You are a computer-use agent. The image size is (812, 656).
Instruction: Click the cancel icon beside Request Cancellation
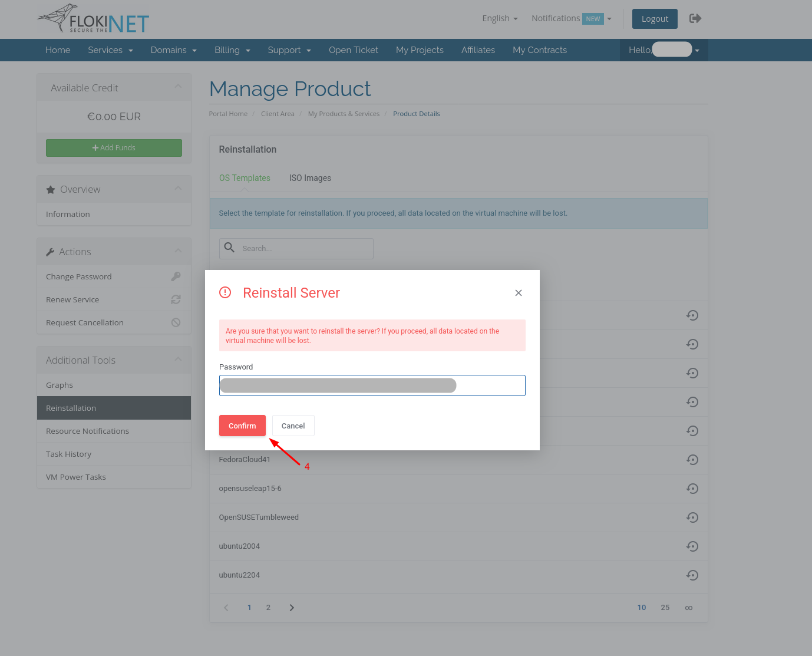(176, 322)
